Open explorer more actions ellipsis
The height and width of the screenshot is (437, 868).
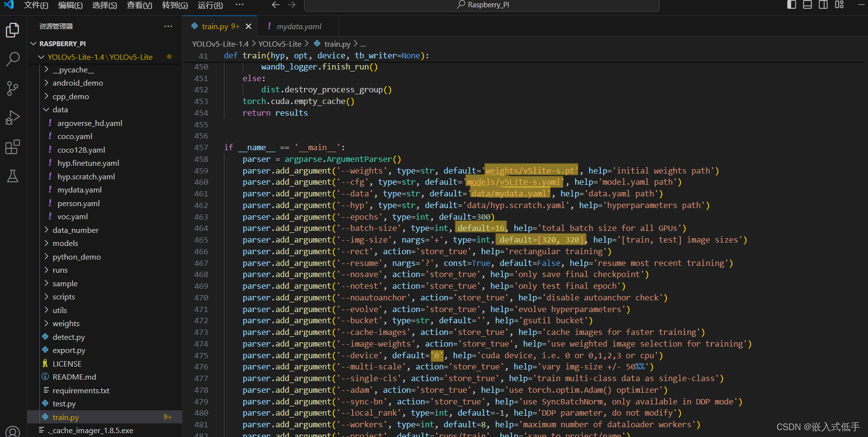click(x=168, y=26)
